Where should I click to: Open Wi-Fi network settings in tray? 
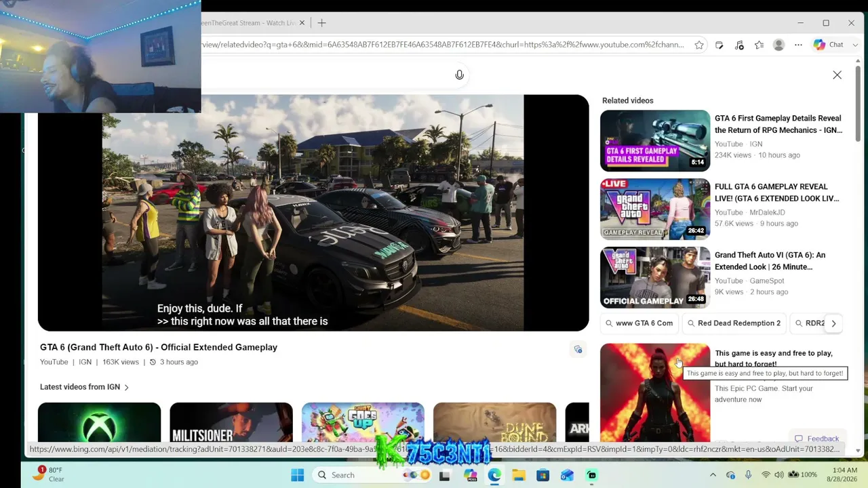tap(766, 475)
